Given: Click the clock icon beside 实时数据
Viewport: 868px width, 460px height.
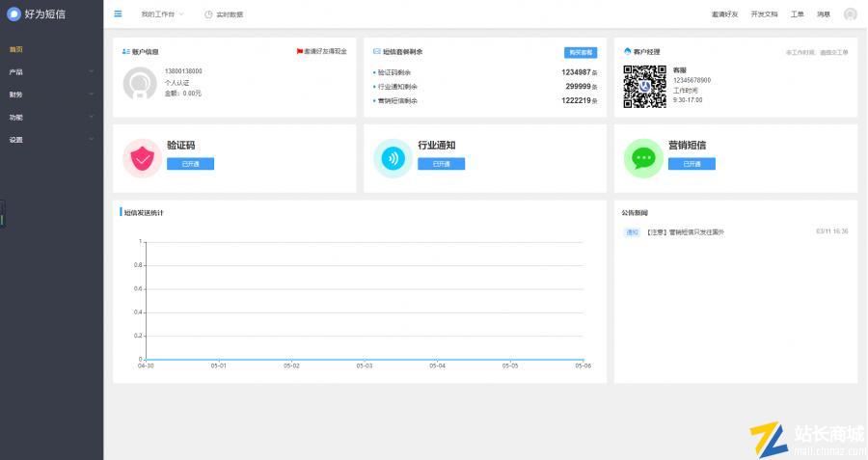Looking at the screenshot, I should 208,14.
